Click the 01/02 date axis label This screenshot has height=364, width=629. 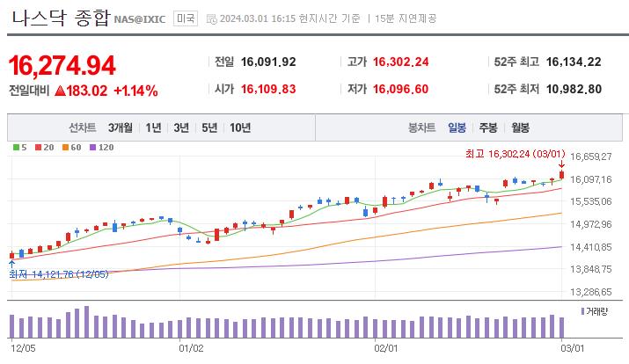[191, 348]
